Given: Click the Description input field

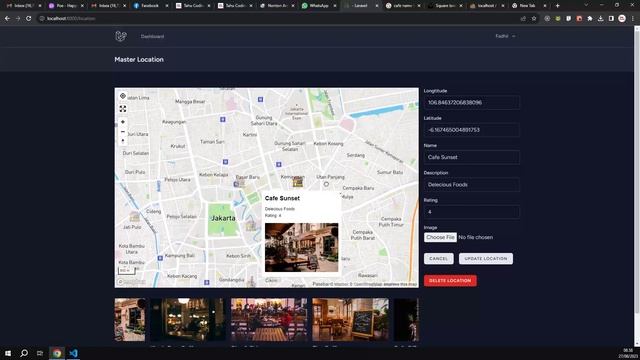Looking at the screenshot, I should coord(472,184).
